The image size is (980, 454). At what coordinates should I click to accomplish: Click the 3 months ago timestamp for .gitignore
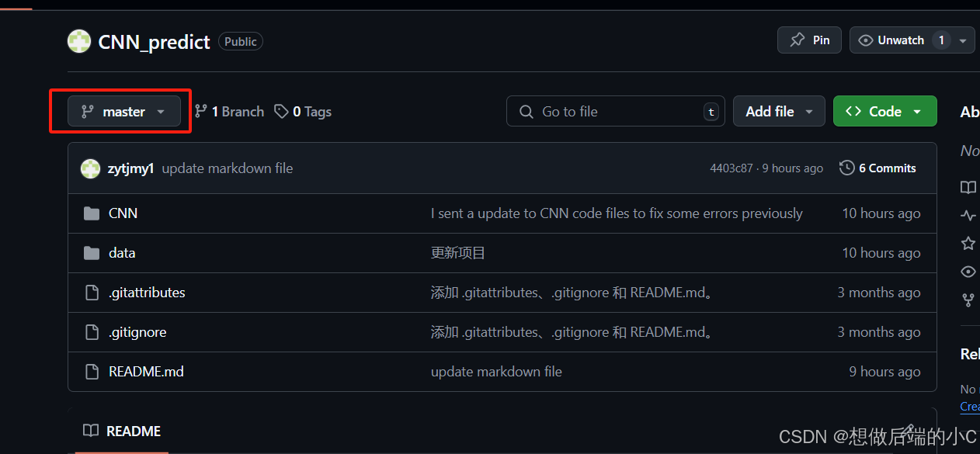[879, 332]
